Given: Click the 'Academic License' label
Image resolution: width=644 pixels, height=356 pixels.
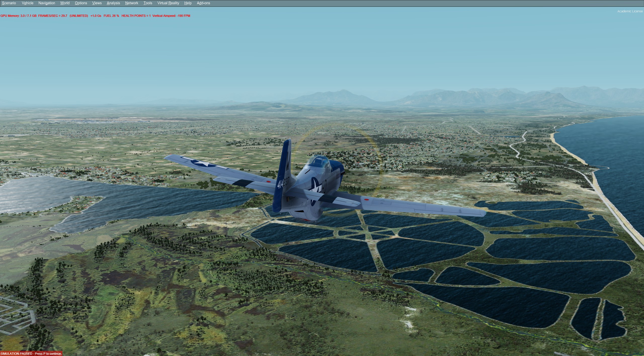Looking at the screenshot, I should (630, 11).
